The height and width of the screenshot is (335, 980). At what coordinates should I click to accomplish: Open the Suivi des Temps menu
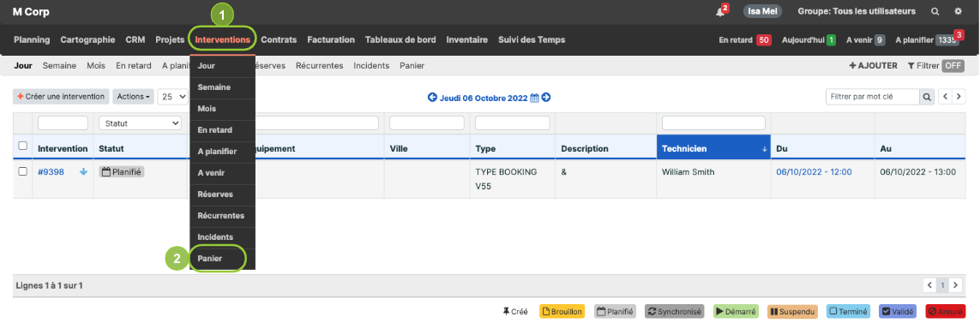coord(532,39)
